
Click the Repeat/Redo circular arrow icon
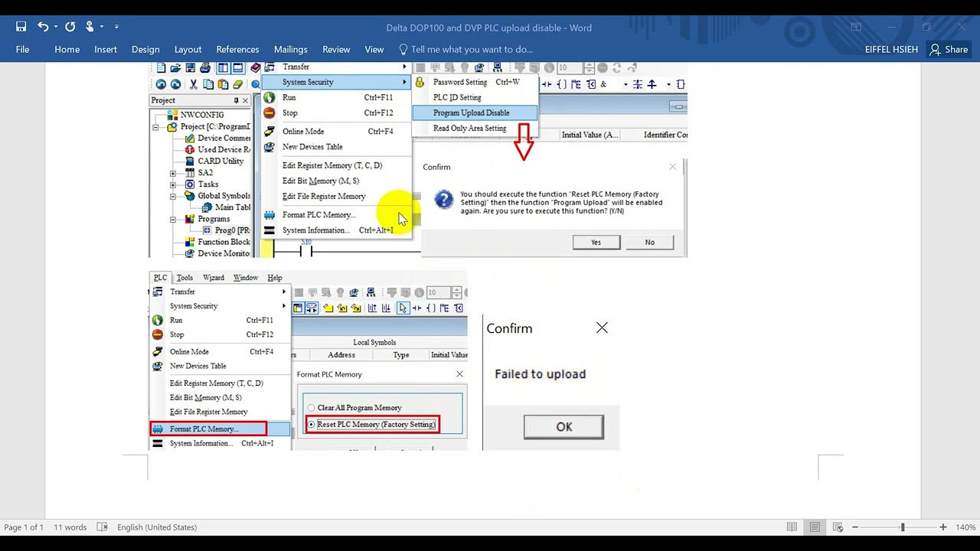(x=70, y=27)
